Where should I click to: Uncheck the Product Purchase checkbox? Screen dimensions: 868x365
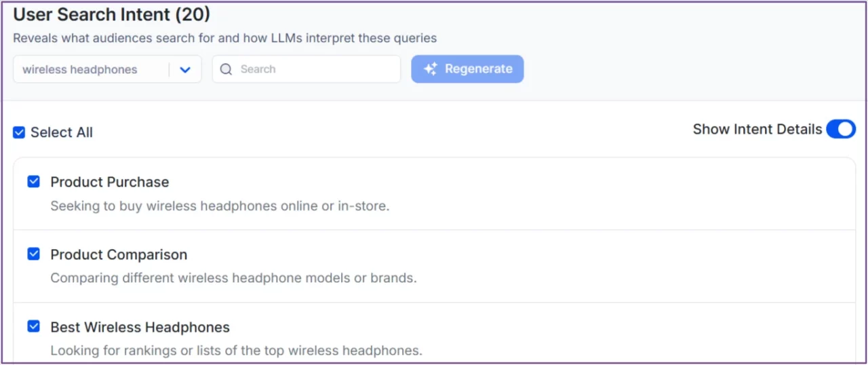click(x=33, y=181)
